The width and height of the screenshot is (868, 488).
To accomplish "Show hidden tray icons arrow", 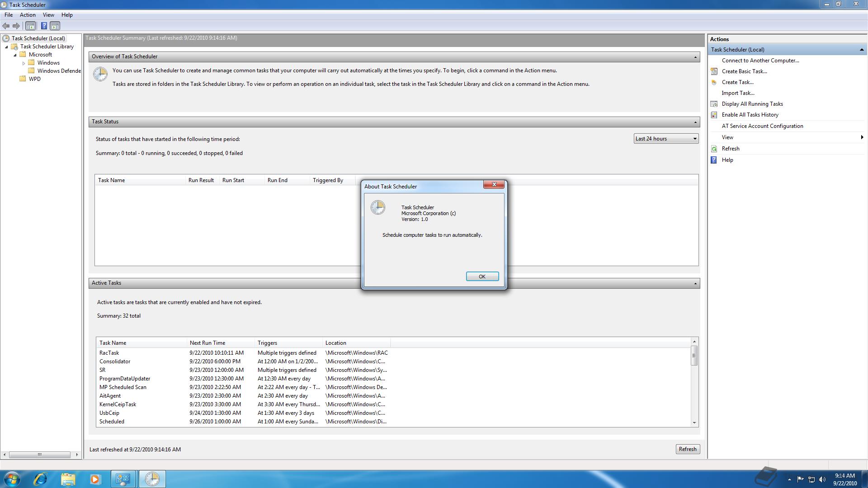I will pos(789,479).
